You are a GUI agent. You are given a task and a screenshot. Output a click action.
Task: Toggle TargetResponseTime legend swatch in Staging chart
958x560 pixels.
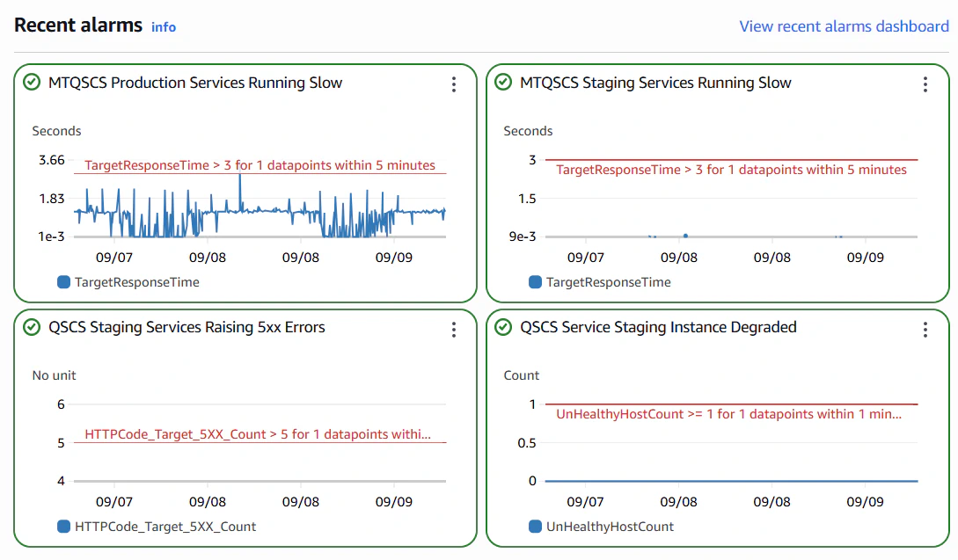click(x=535, y=282)
